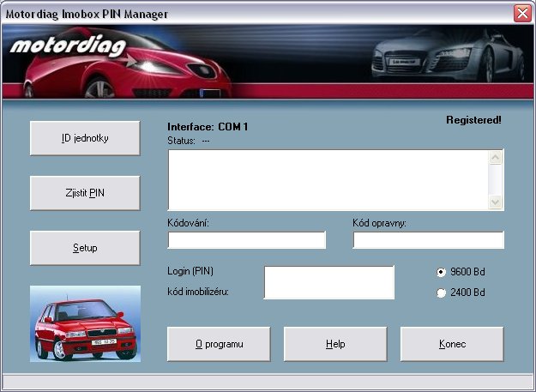
Task: Click inside the status output text area
Action: click(x=328, y=180)
